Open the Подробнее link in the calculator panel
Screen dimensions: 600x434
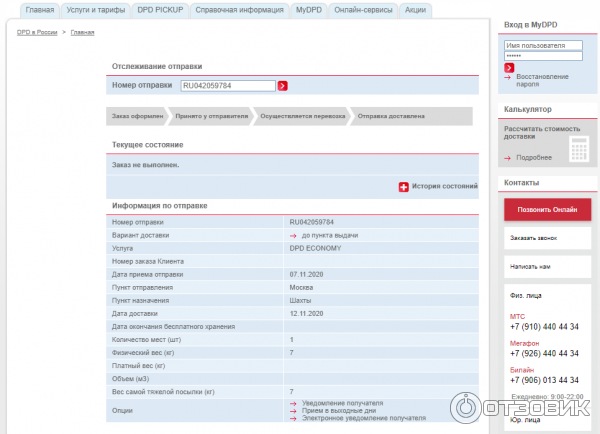tap(534, 158)
